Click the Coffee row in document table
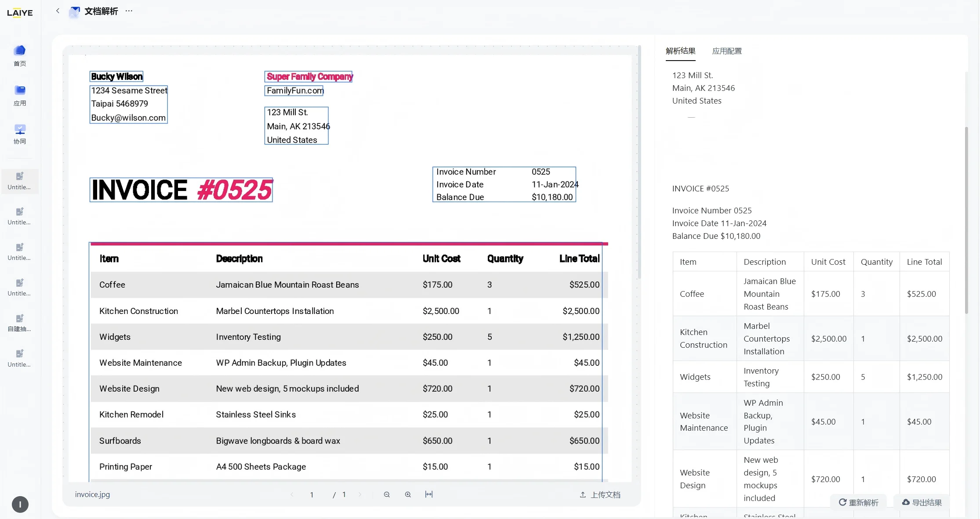Image resolution: width=980 pixels, height=519 pixels. pyautogui.click(x=349, y=285)
